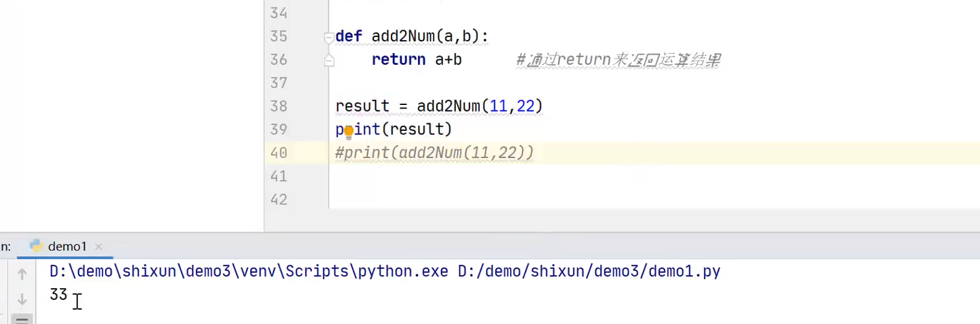Close the demo1 run tab
980x324 pixels.
tap(98, 246)
